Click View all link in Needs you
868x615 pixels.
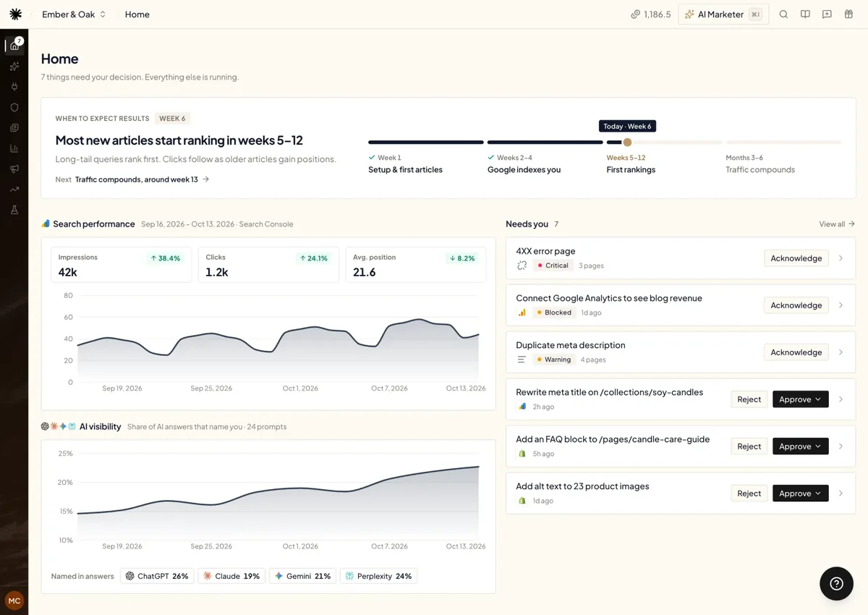pos(837,224)
